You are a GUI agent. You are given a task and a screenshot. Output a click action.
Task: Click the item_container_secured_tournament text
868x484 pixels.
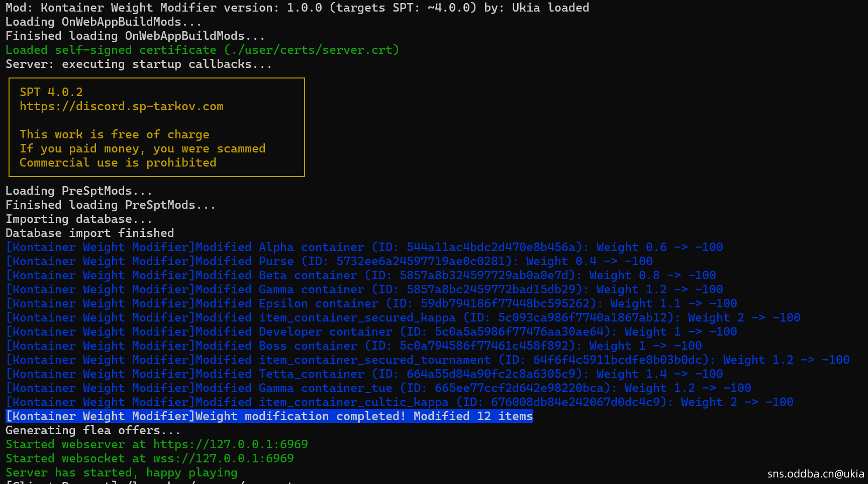(x=374, y=360)
